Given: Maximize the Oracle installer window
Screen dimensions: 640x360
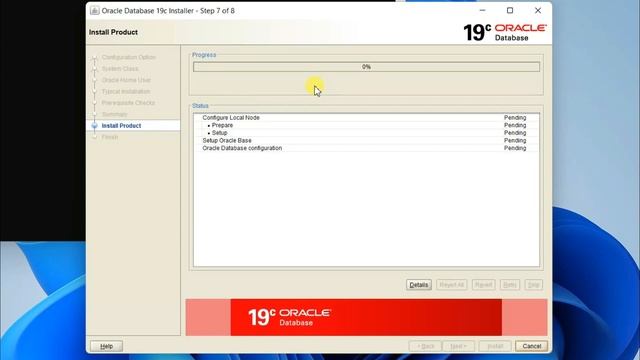Looking at the screenshot, I should pos(510,11).
